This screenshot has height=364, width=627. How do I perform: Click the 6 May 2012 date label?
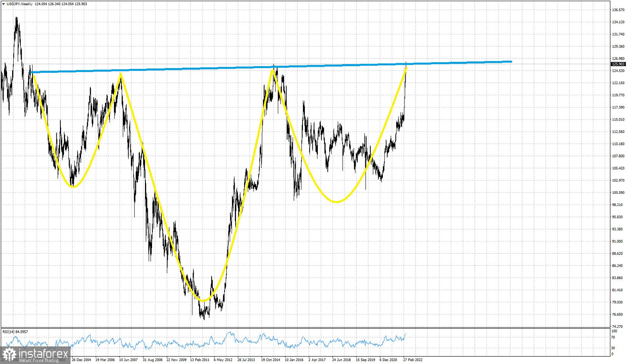pos(223,360)
